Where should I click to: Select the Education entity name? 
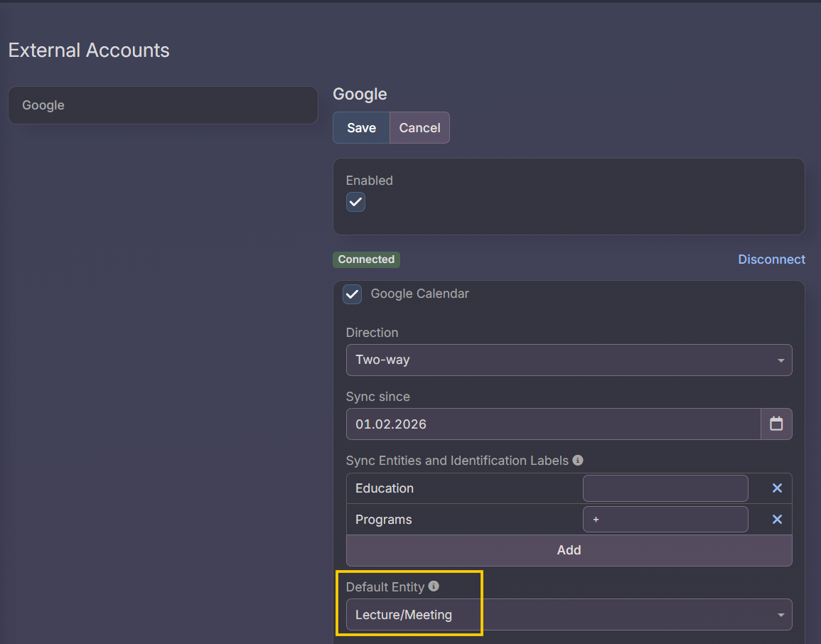click(x=385, y=488)
